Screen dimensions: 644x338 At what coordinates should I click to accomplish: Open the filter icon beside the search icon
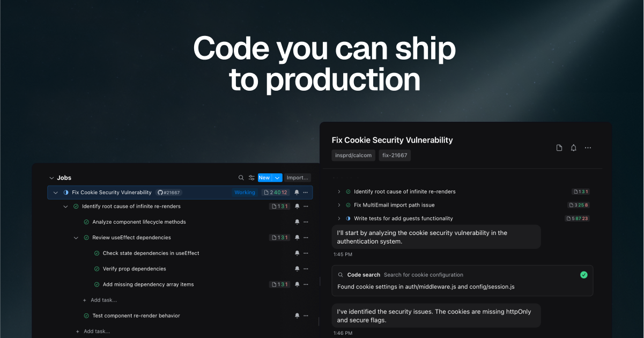pyautogui.click(x=251, y=178)
